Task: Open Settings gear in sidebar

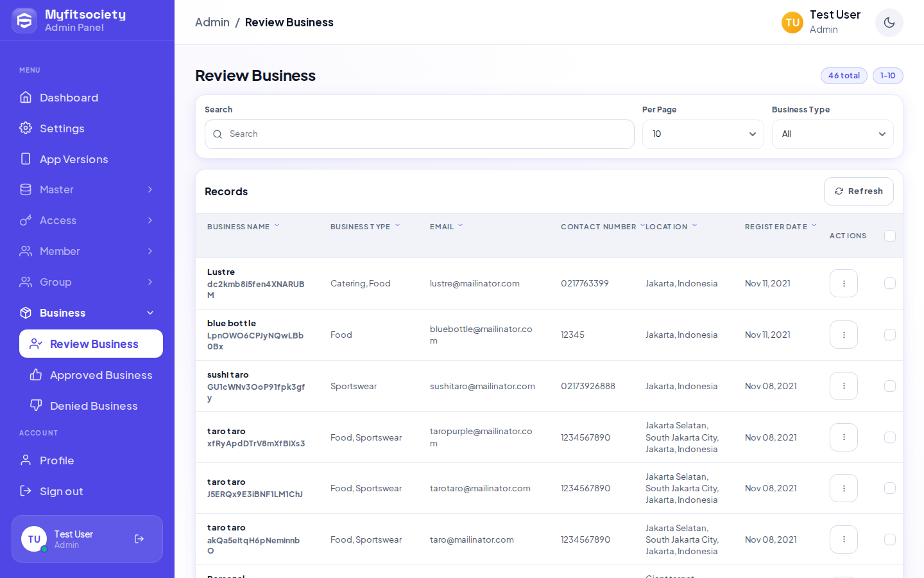Action: coord(26,128)
